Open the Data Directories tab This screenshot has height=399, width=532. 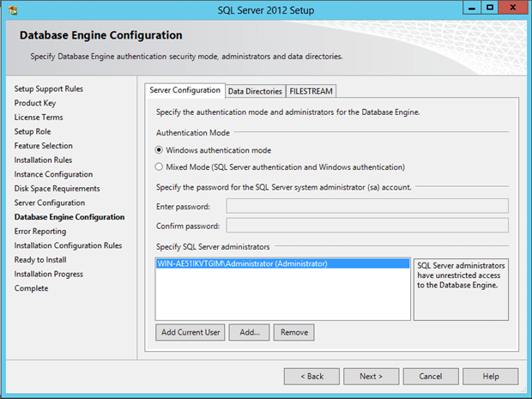(x=255, y=91)
